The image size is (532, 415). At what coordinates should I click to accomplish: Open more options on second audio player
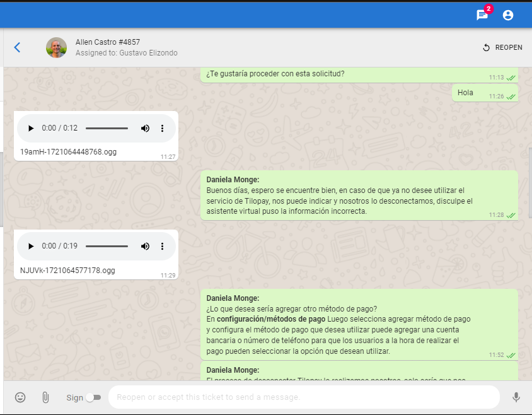(162, 246)
